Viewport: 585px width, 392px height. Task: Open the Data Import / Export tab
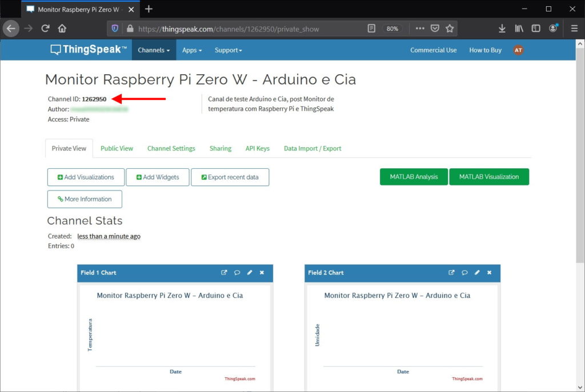click(x=312, y=148)
